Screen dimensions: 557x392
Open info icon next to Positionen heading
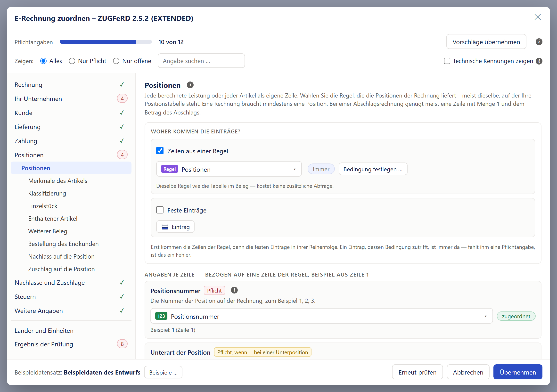190,85
